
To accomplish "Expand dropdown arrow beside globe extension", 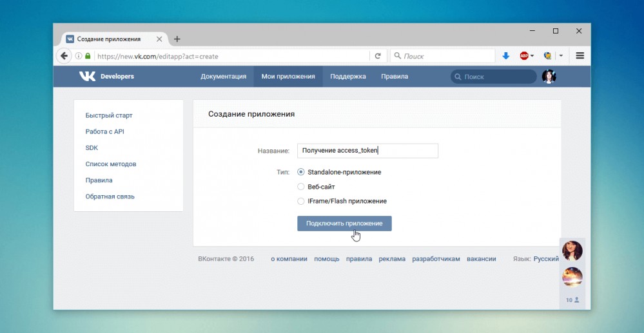I will click(x=561, y=56).
